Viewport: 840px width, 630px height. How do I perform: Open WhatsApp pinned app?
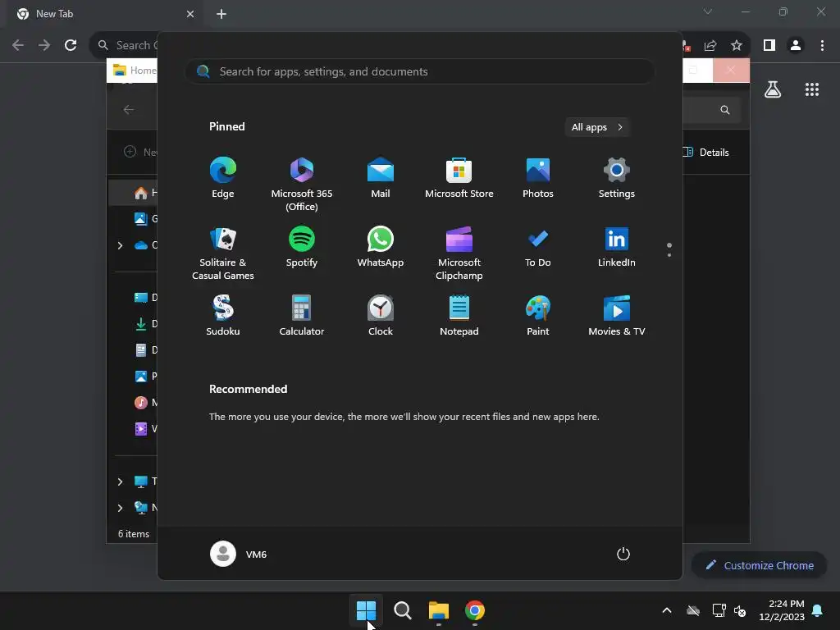tap(381, 246)
